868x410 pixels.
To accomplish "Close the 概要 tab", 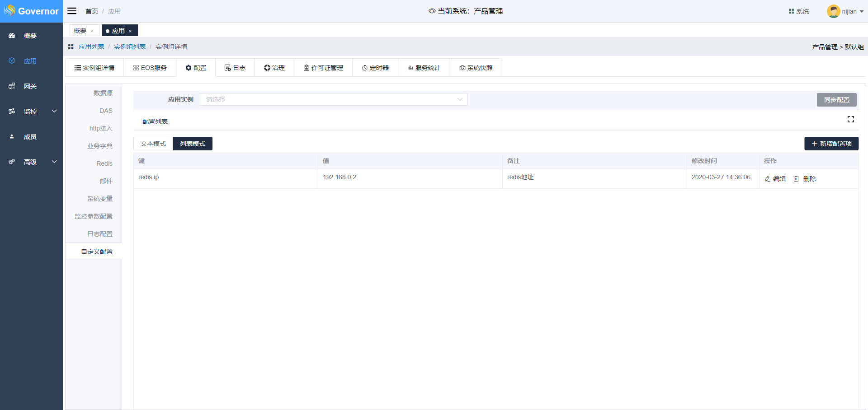I will click(x=92, y=31).
